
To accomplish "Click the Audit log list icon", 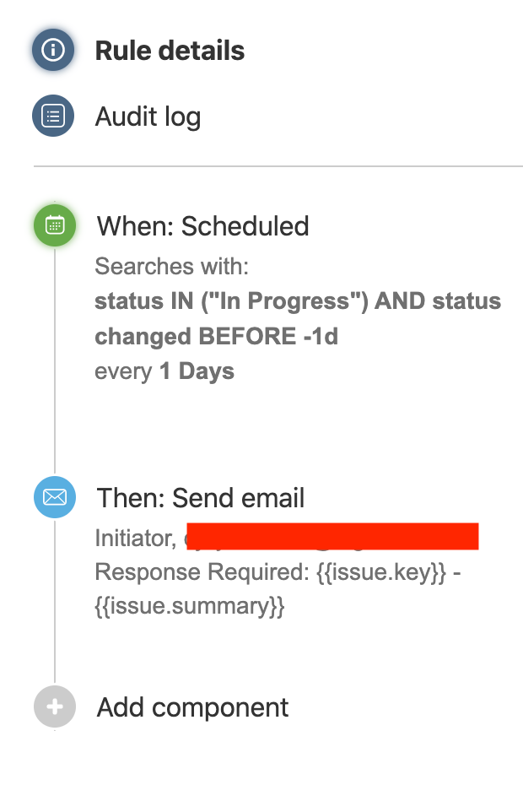I will [x=53, y=116].
